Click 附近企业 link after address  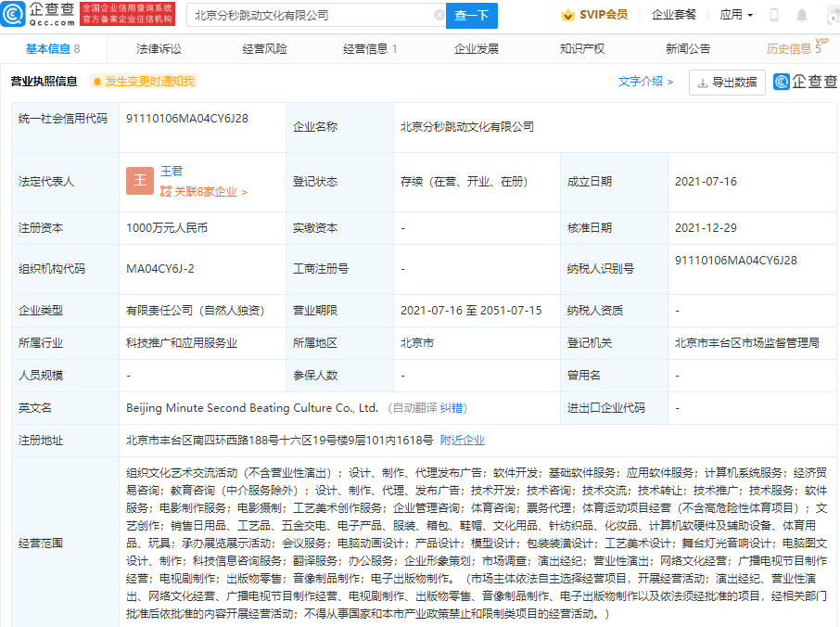coord(463,441)
